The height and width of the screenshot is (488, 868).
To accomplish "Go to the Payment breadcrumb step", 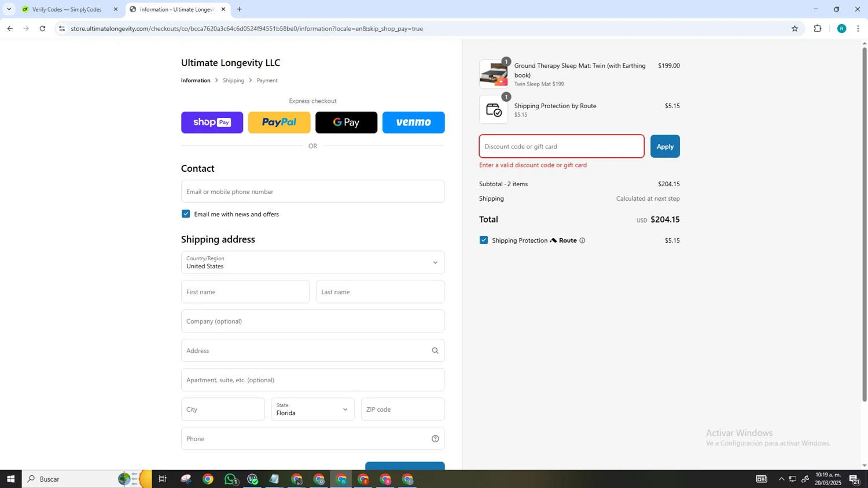I will coord(267,80).
